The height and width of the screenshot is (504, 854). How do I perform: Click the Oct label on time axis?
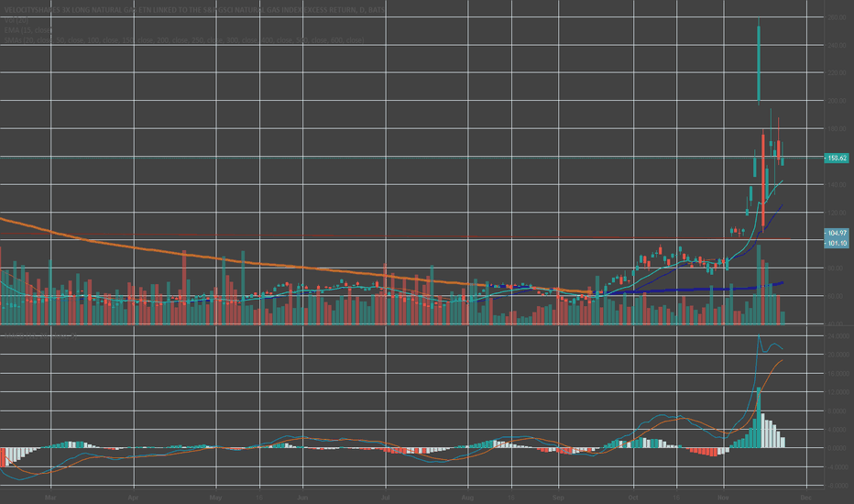(x=633, y=498)
